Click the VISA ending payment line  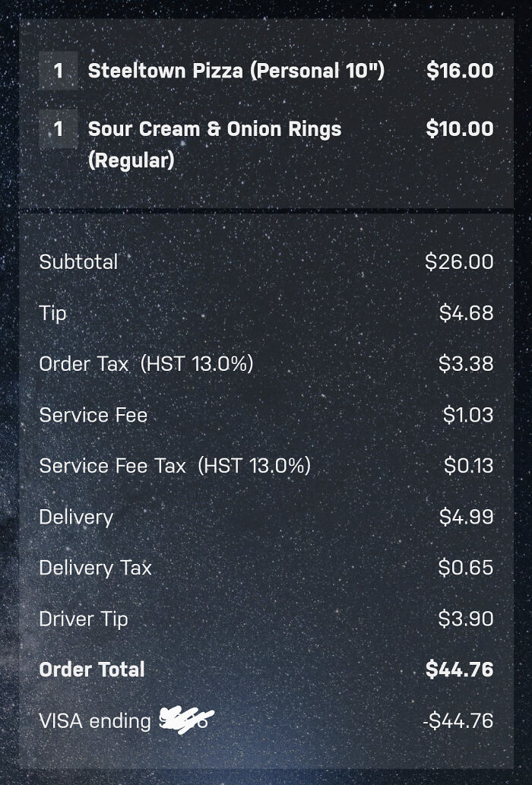tap(266, 721)
